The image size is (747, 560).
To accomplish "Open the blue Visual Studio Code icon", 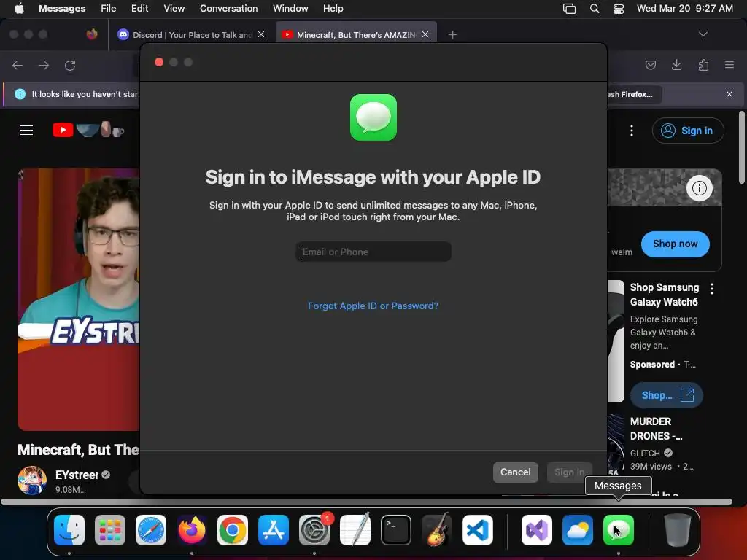I will 478,530.
